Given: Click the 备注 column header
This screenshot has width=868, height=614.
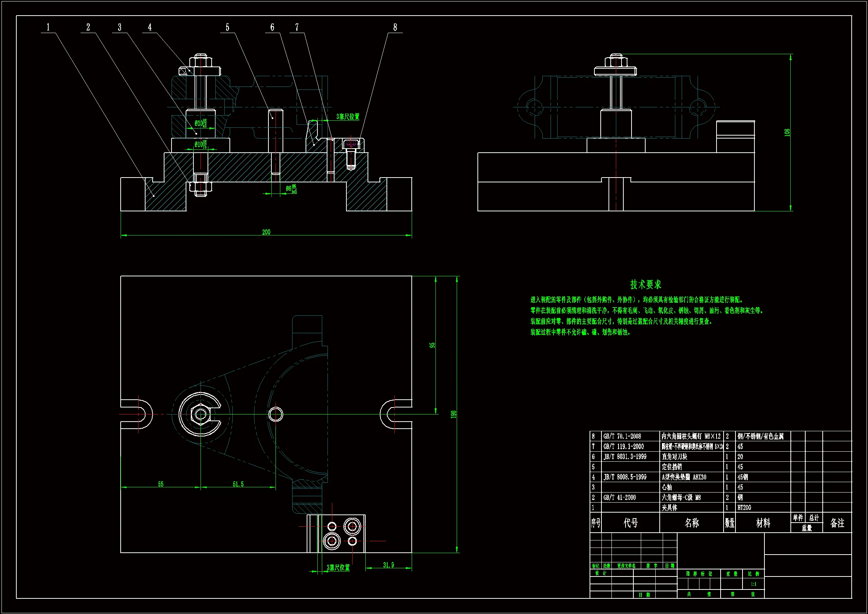Looking at the screenshot, I should point(837,523).
